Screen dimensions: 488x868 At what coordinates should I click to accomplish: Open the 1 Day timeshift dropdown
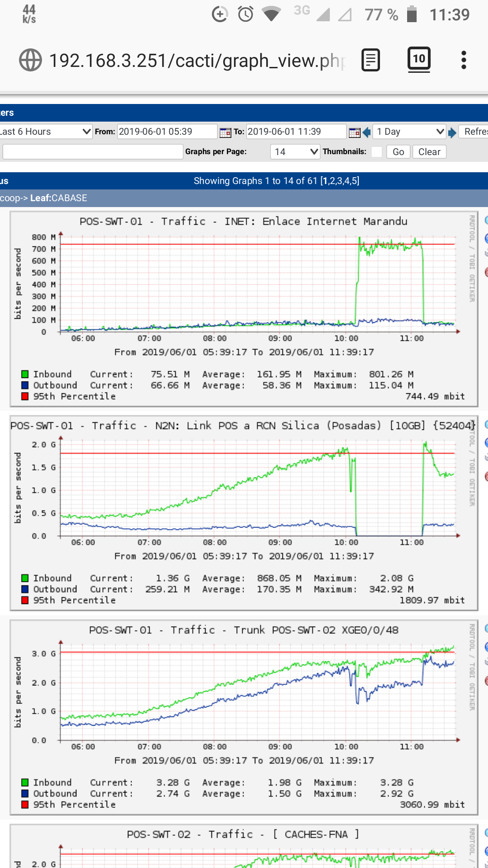click(x=409, y=132)
